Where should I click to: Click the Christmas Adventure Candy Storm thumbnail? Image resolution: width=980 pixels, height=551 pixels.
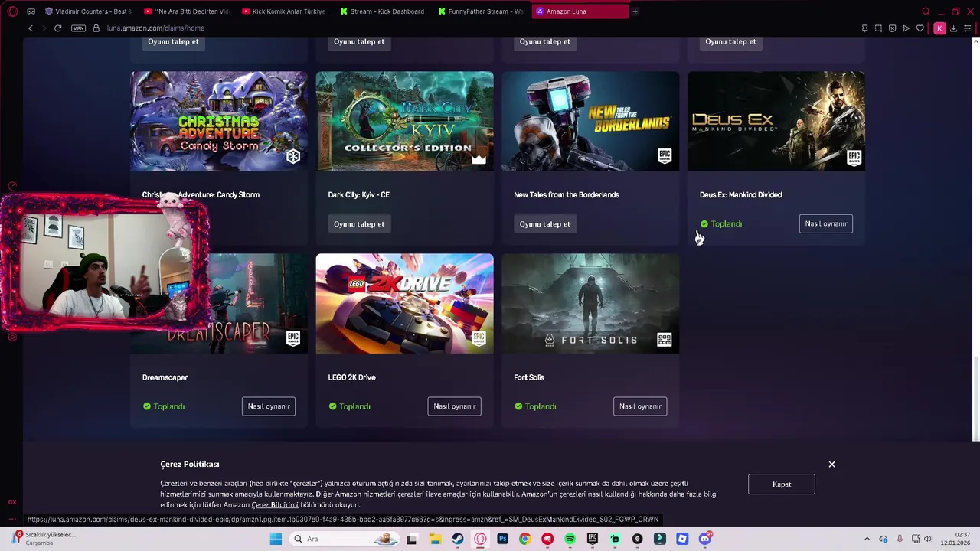[219, 121]
